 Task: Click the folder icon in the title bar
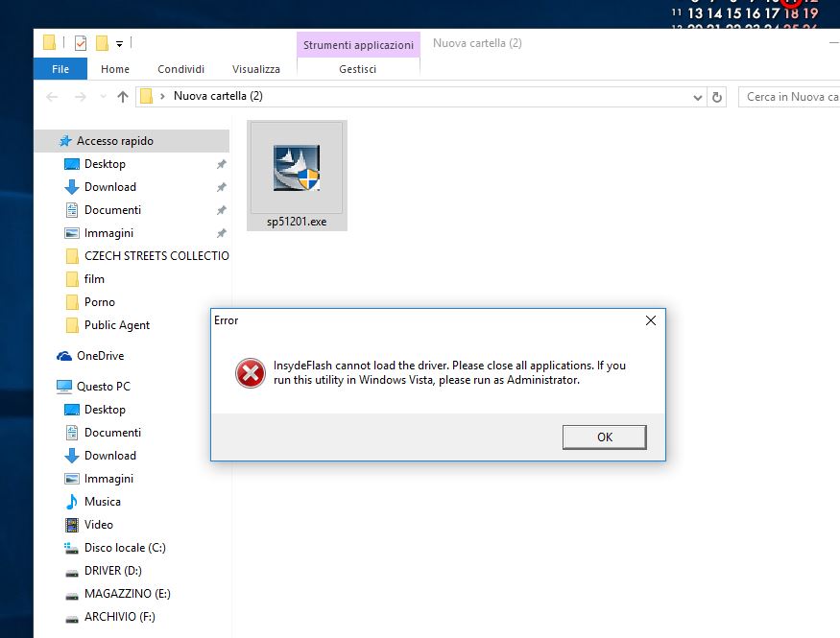coord(49,42)
